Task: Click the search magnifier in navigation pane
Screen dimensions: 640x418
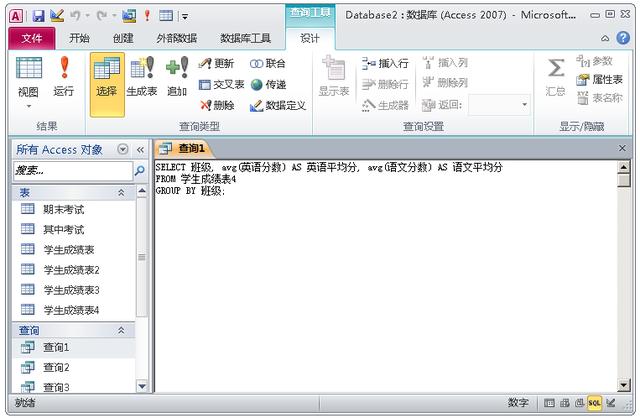Action: (139, 171)
